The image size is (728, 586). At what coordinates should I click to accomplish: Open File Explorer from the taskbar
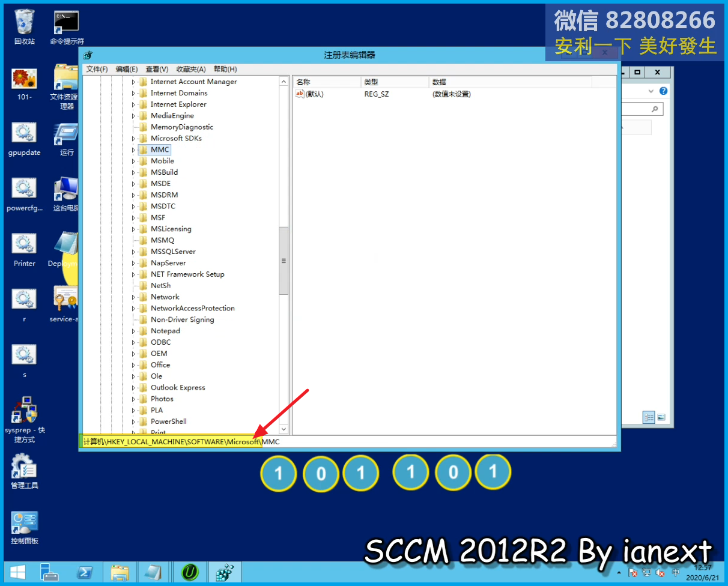120,572
